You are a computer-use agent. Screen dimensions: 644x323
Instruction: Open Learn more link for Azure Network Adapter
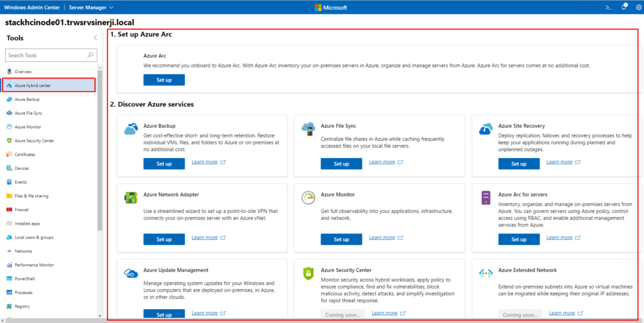click(204, 237)
